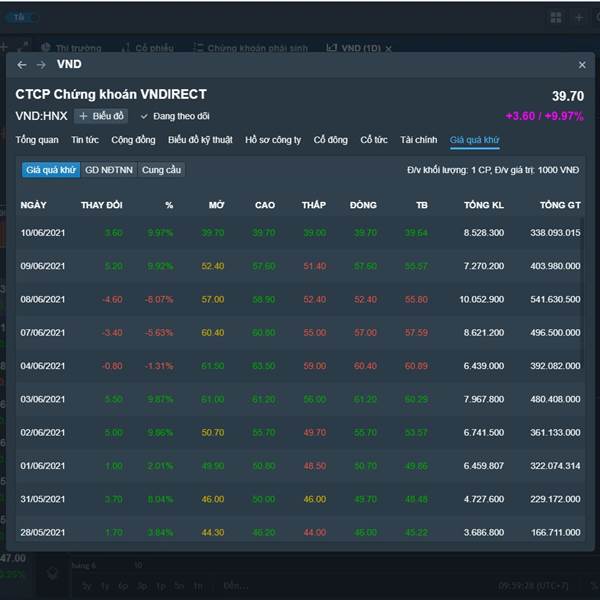This screenshot has width=600, height=600.
Task: Click total value 166.711.000
Action: pos(556,532)
